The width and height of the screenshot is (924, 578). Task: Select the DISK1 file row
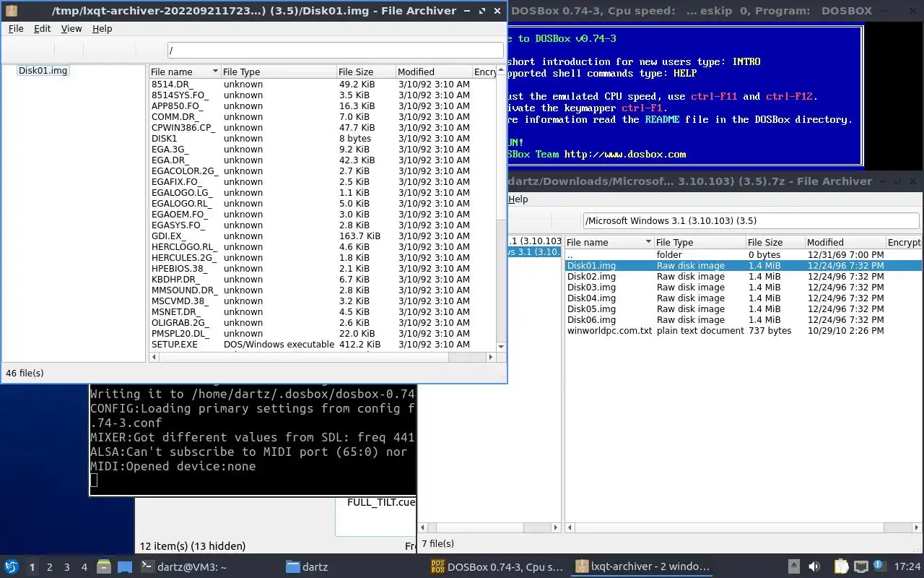click(x=322, y=139)
